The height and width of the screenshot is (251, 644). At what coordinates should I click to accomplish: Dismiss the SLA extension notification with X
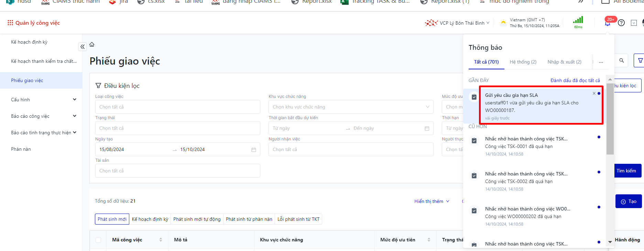tap(594, 93)
